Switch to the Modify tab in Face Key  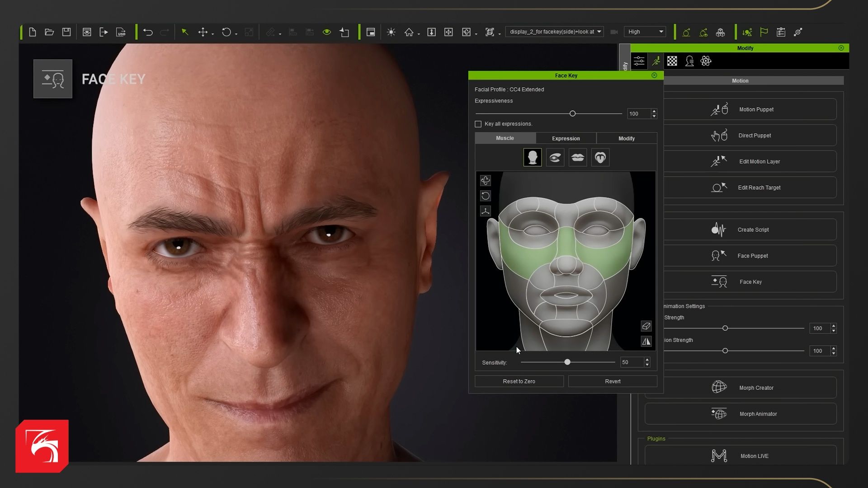pyautogui.click(x=627, y=139)
